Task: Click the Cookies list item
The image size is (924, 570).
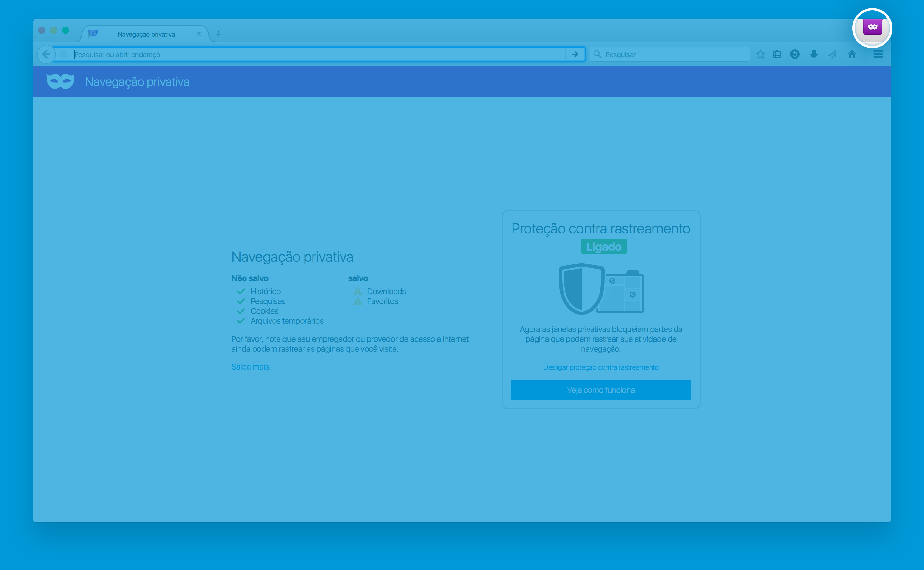Action: point(264,311)
